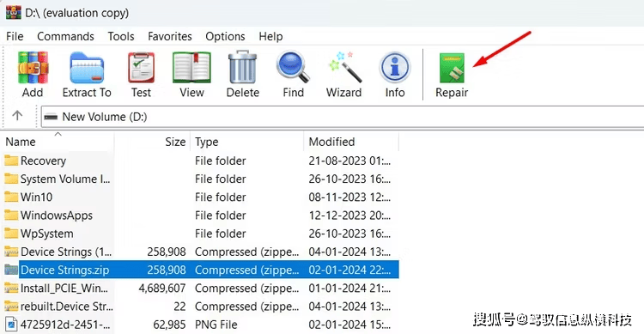Viewport: 644px width, 334px height.
Task: Click the Delete trash can icon
Action: [x=242, y=67]
